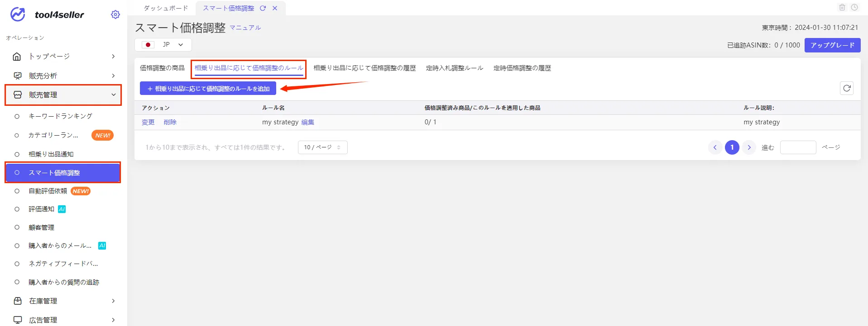Open 自動評価依頼 in sidebar

[48, 191]
